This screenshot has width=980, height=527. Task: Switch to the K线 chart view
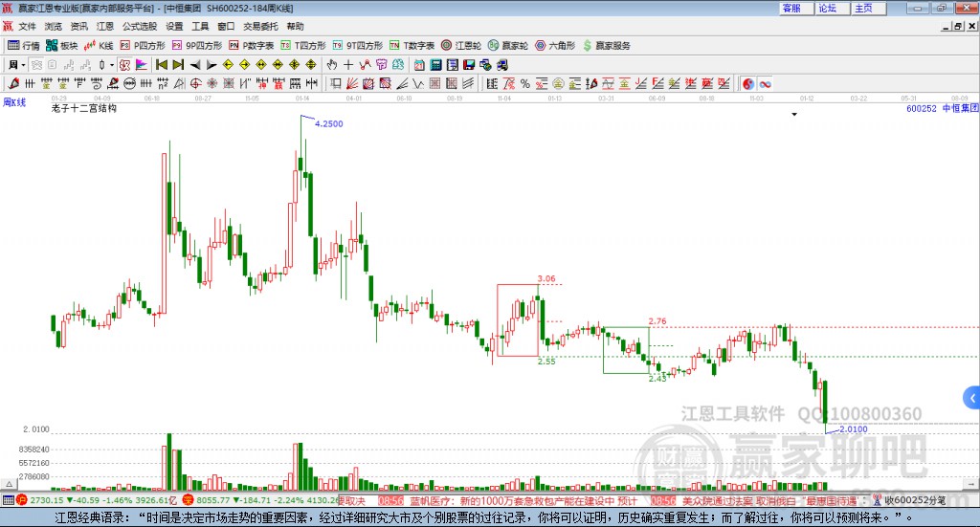click(x=99, y=46)
